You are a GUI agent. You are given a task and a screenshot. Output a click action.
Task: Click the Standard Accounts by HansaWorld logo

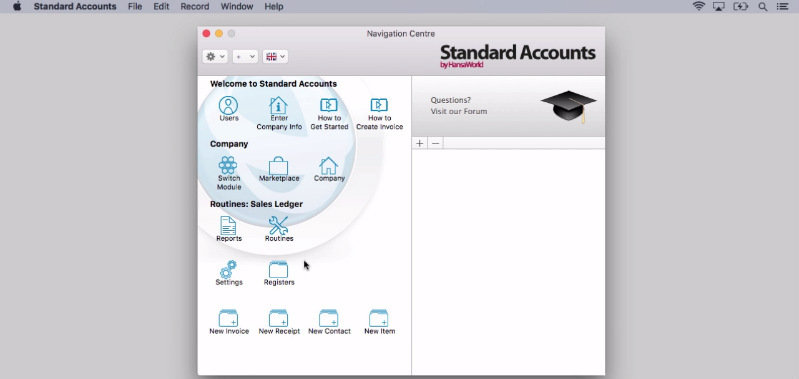[517, 56]
